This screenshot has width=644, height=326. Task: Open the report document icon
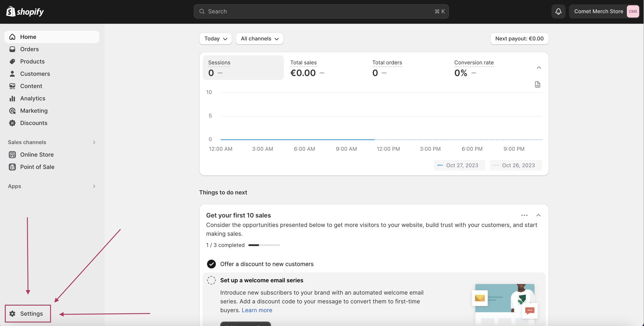click(537, 84)
